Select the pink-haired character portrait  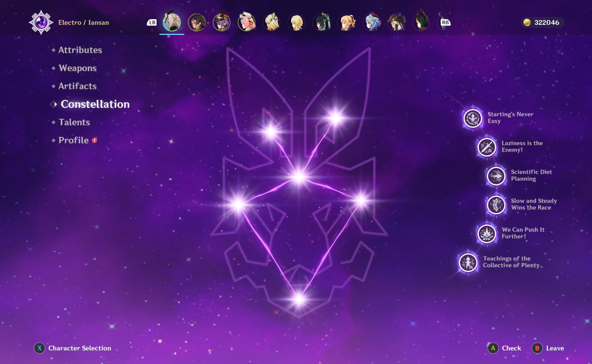(247, 22)
